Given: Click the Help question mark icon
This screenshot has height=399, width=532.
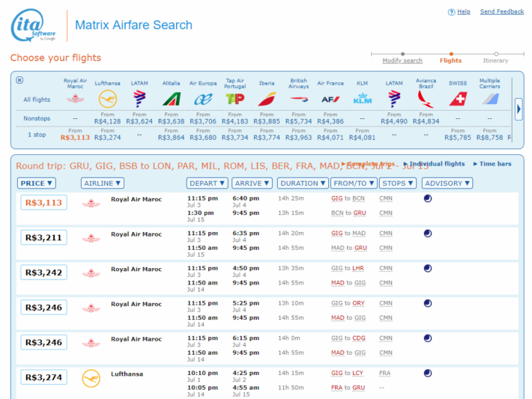Looking at the screenshot, I should point(451,12).
